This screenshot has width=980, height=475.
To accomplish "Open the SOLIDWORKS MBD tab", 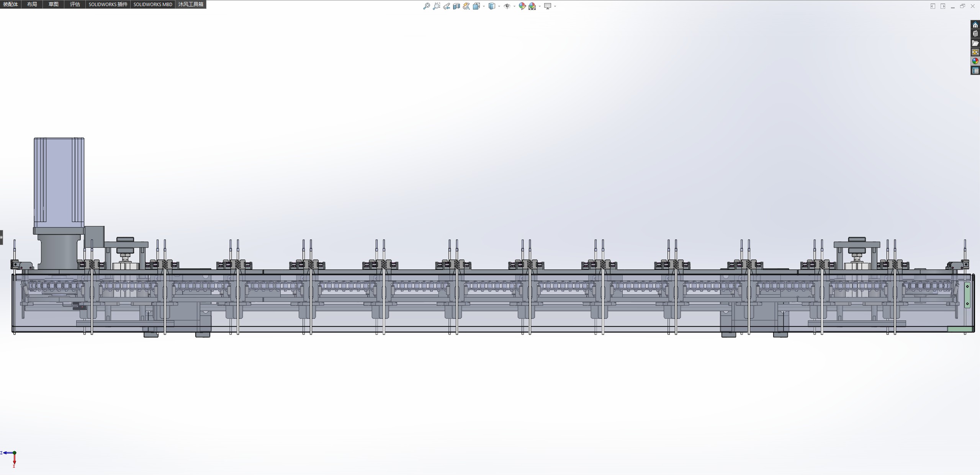I will click(152, 4).
